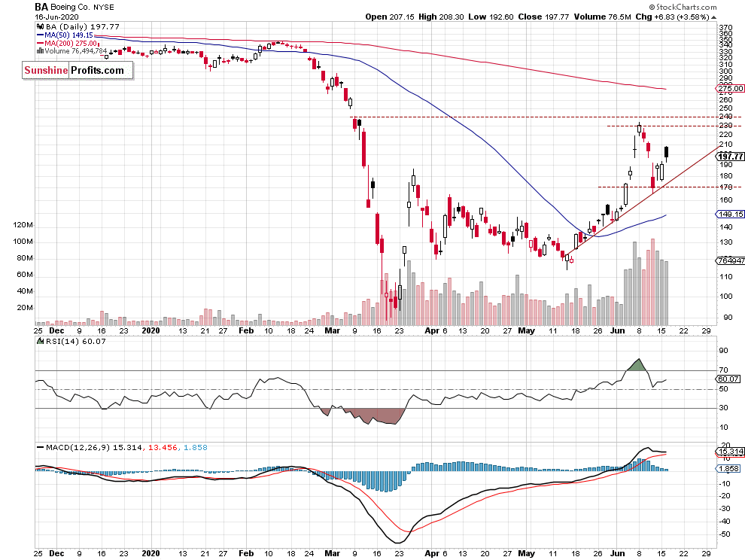Click the 197.77 last-price flag on right axis
Screen dimensions: 745x560
click(x=731, y=157)
